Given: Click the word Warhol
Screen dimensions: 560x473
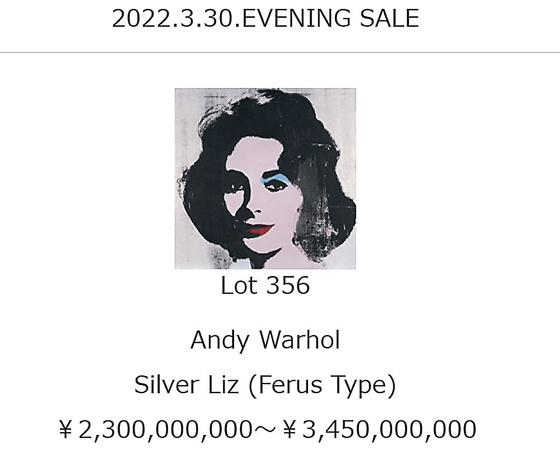Looking at the screenshot, I should [299, 340].
